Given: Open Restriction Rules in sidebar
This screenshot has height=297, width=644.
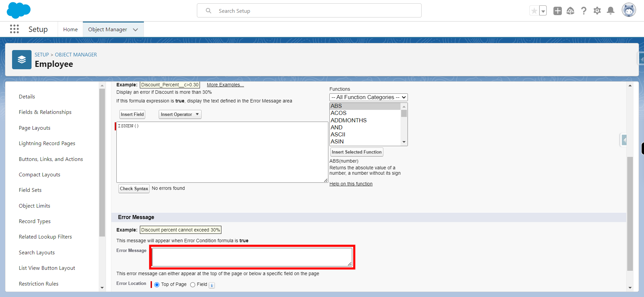Looking at the screenshot, I should coord(39,284).
